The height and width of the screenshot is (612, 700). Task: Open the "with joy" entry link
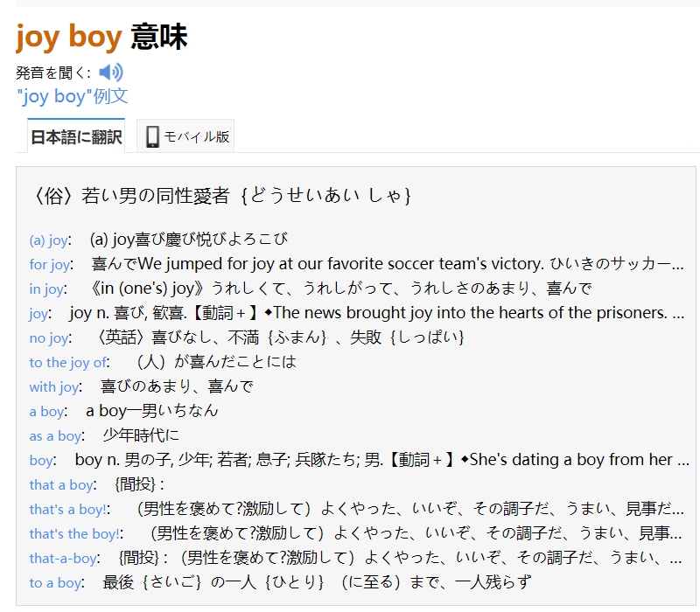pos(54,387)
